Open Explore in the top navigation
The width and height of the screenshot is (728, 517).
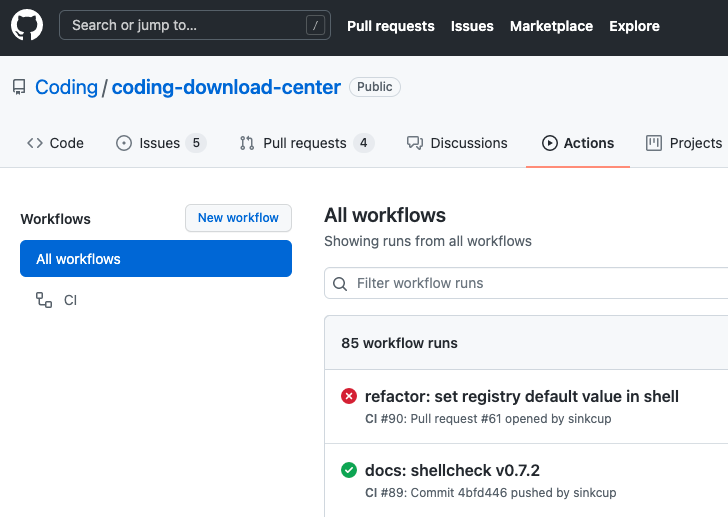coord(634,26)
